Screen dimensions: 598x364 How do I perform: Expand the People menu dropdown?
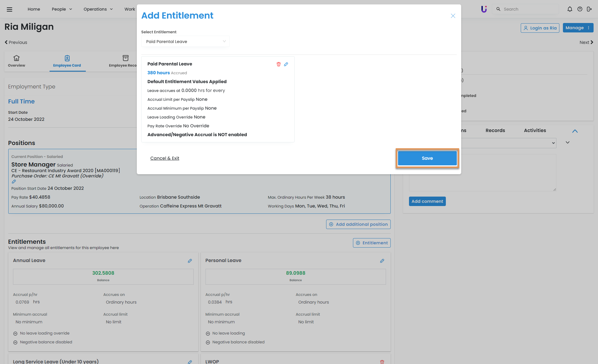pos(62,9)
